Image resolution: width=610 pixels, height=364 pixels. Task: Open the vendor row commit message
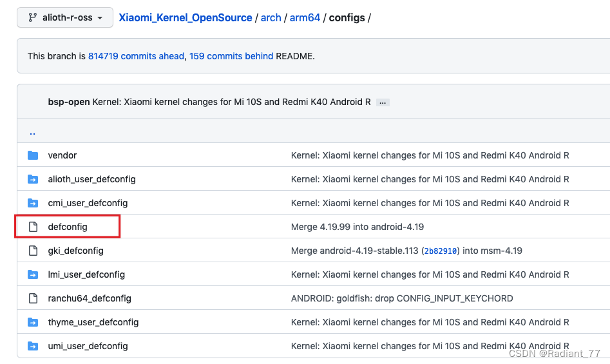(x=430, y=155)
